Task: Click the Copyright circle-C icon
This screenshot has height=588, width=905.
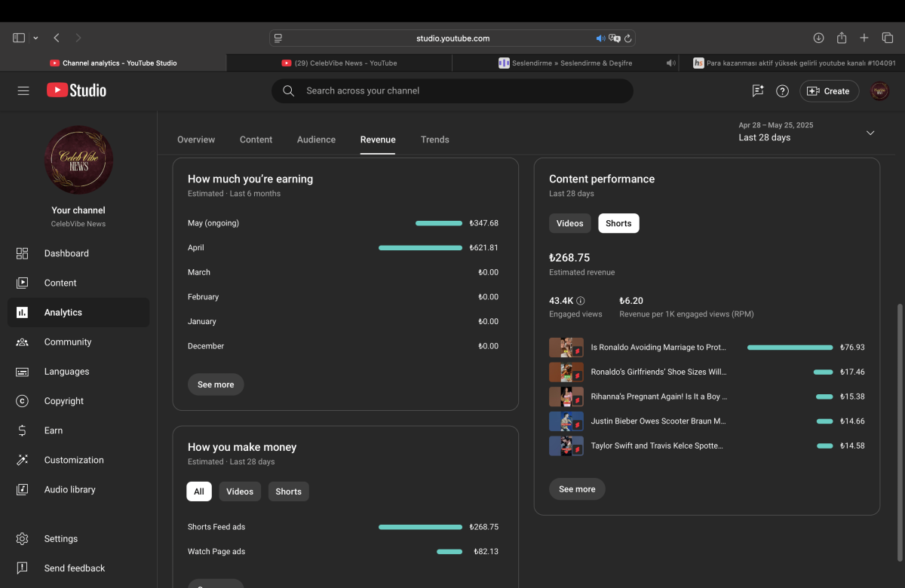Action: point(22,401)
